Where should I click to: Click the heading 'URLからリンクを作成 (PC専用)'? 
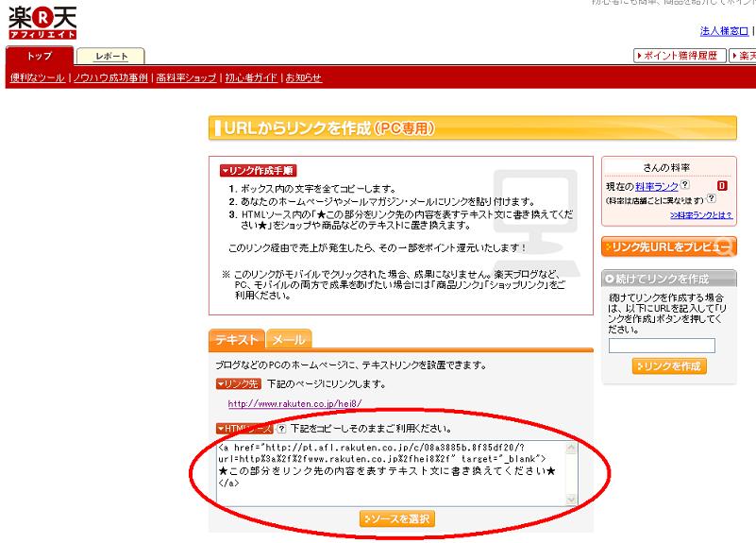tap(329, 127)
